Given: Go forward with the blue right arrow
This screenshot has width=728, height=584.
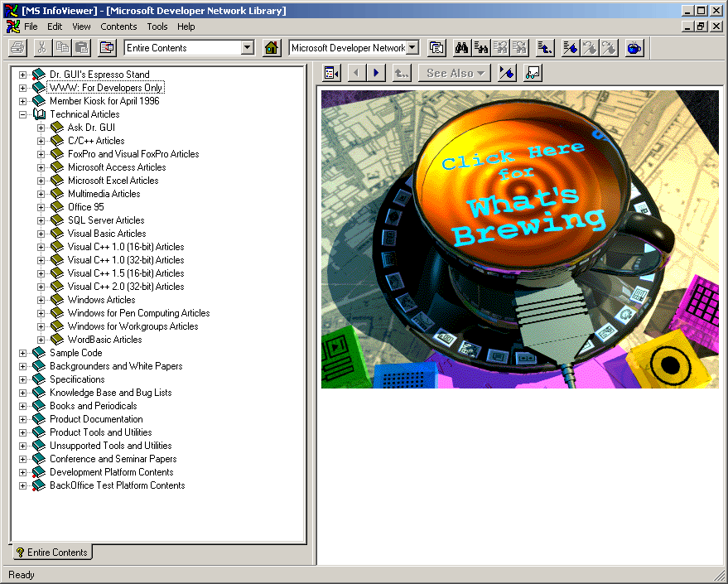Looking at the screenshot, I should pos(376,73).
